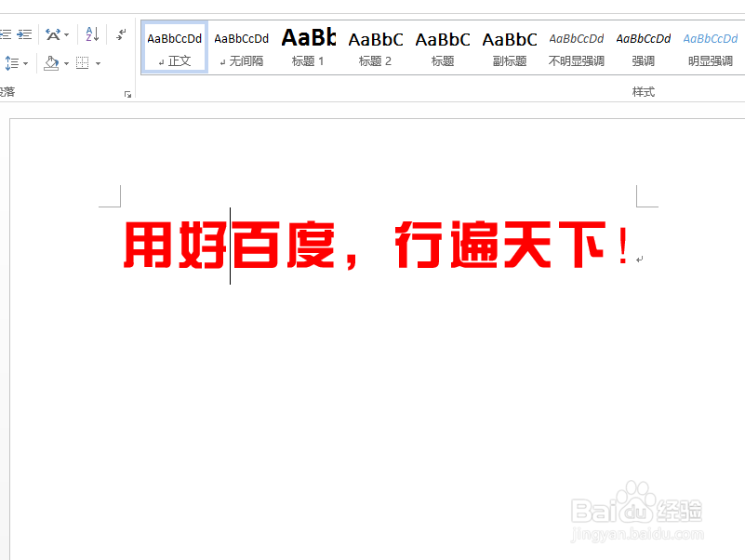The image size is (745, 560).
Task: Apply the 不明显强调 style
Action: point(577,47)
